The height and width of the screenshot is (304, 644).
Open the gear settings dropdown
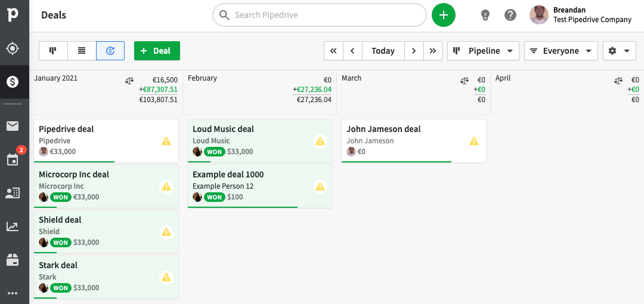coord(618,51)
